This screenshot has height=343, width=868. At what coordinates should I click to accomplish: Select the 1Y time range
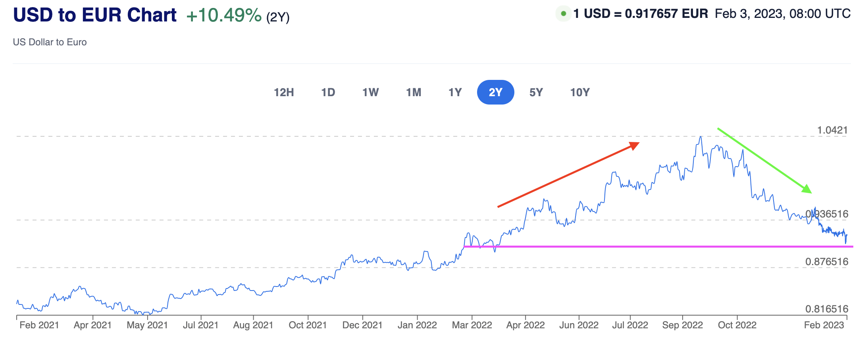(455, 92)
